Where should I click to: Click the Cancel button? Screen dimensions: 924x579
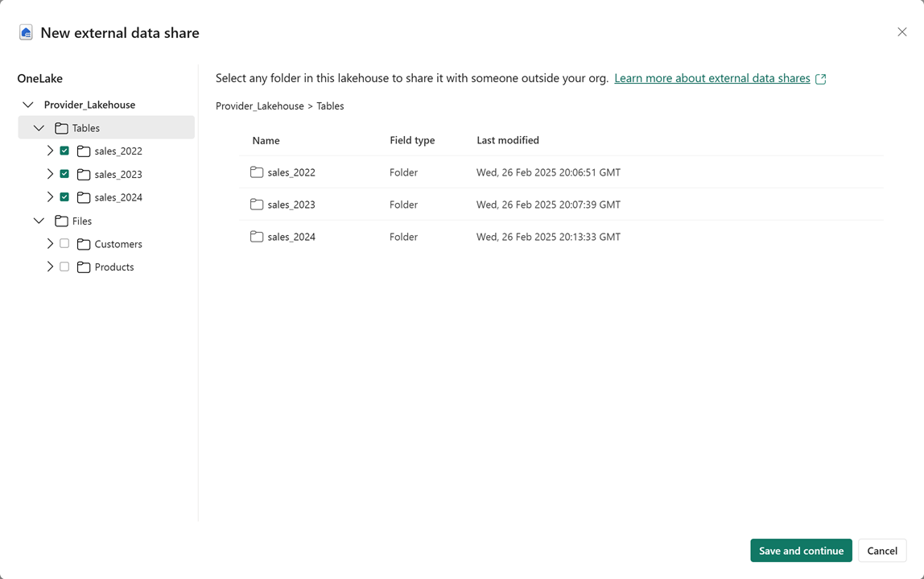click(882, 550)
